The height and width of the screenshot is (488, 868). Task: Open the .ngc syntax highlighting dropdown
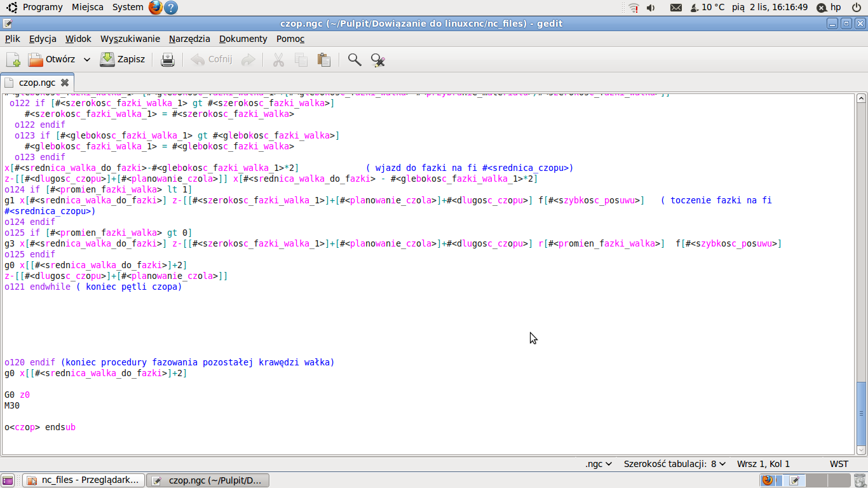(599, 464)
